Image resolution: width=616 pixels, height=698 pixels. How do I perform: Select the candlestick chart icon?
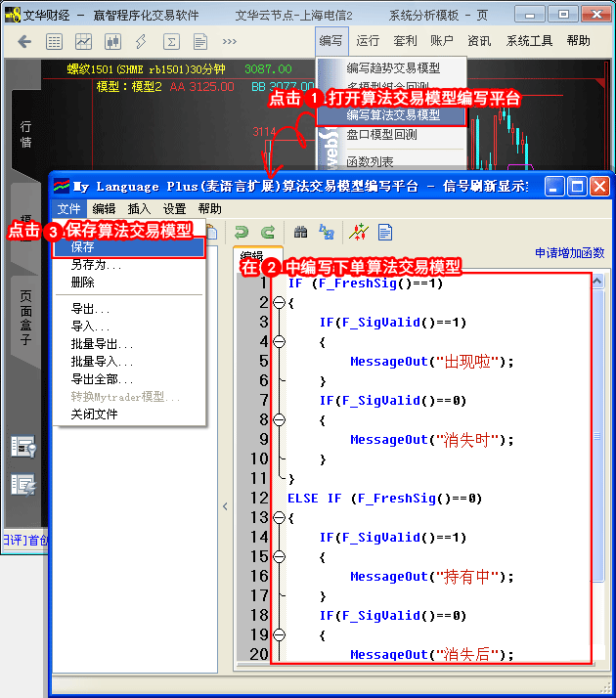point(112,42)
